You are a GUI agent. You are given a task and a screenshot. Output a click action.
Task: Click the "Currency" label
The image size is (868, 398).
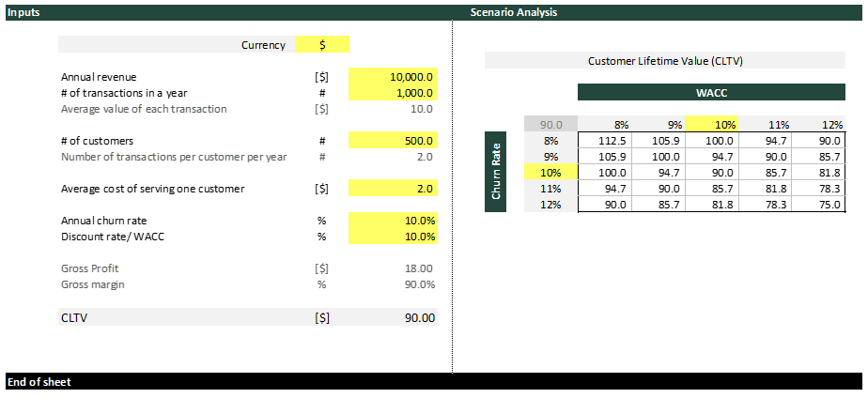tap(263, 45)
